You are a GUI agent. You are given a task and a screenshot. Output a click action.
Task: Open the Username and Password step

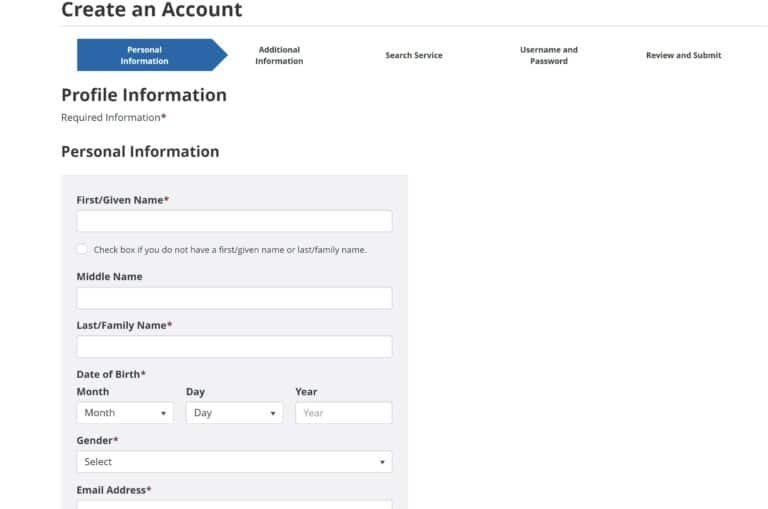tap(548, 55)
